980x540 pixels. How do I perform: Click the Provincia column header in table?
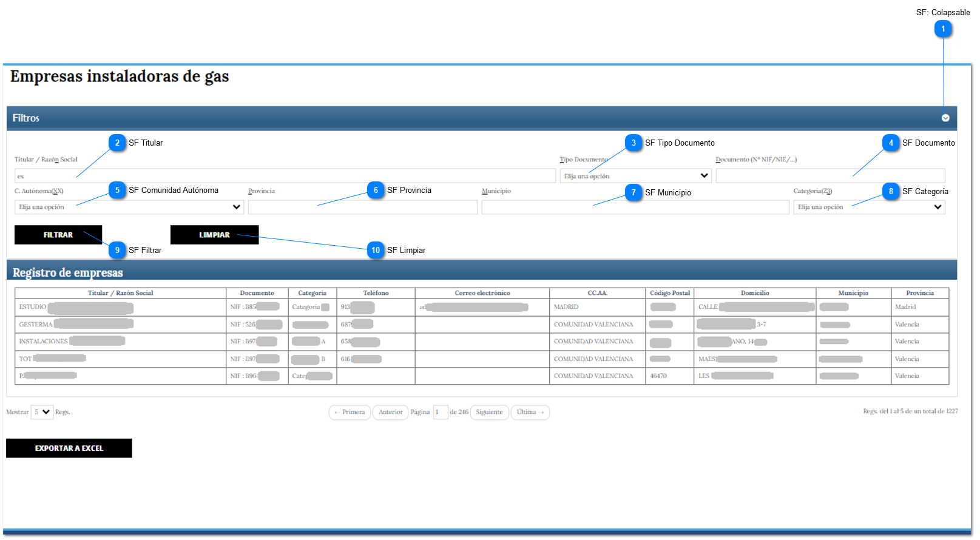point(920,293)
